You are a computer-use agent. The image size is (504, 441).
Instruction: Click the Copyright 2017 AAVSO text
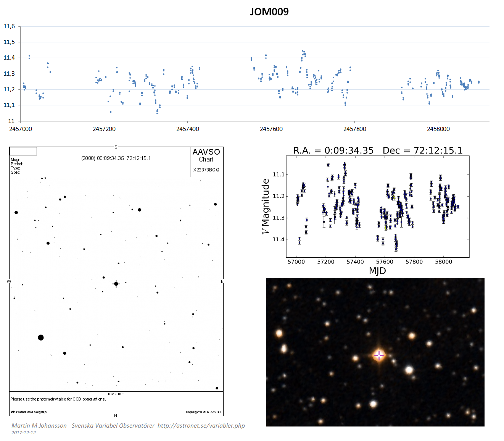[x=203, y=412]
